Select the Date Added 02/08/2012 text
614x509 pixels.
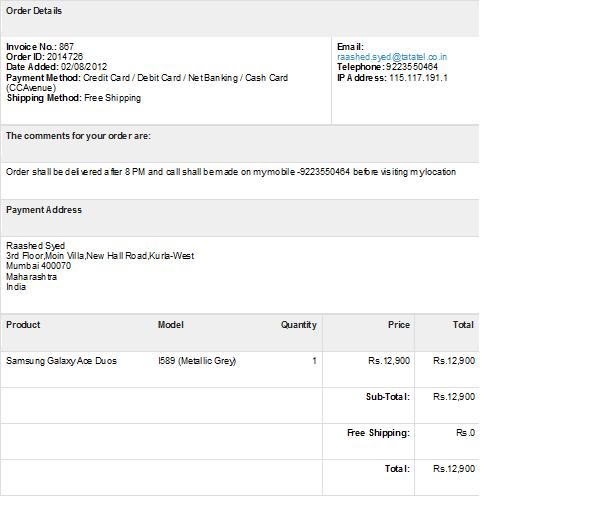[x=56, y=67]
